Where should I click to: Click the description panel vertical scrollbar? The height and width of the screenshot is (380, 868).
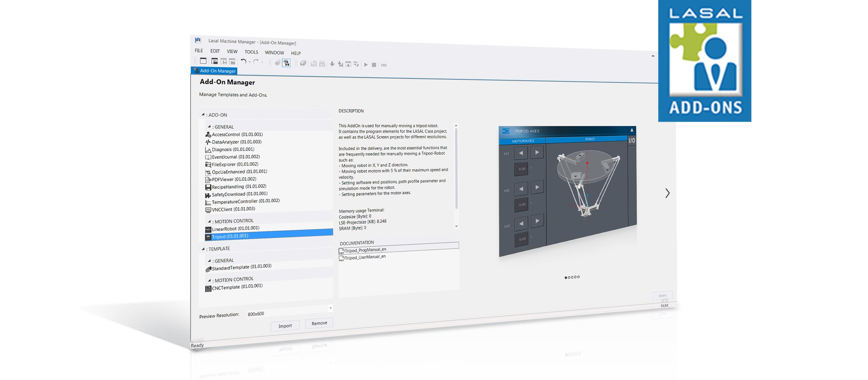tap(456, 169)
